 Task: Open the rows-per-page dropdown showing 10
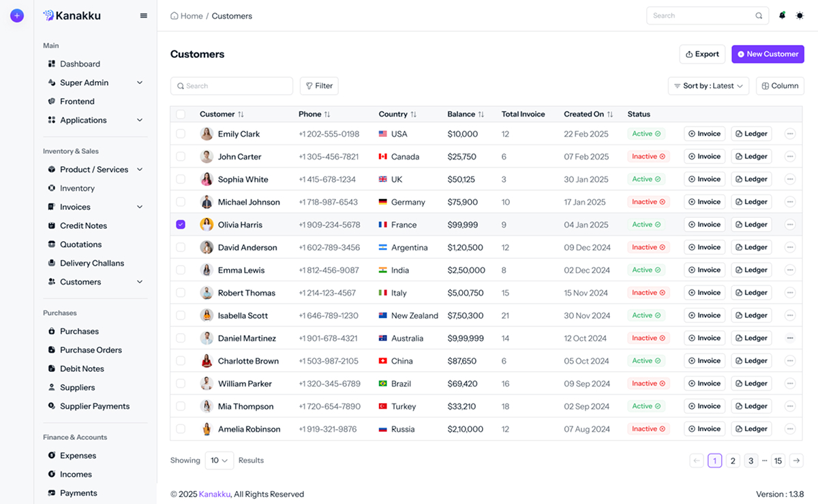(219, 460)
